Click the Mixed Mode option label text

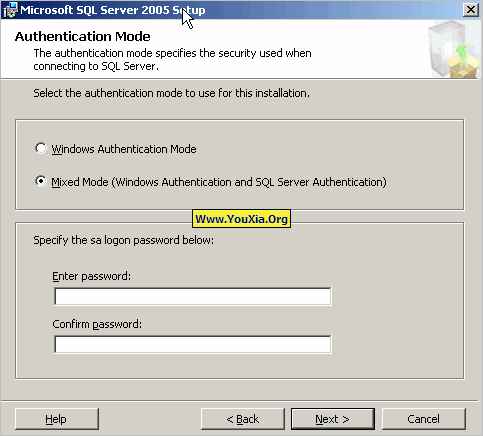(219, 182)
